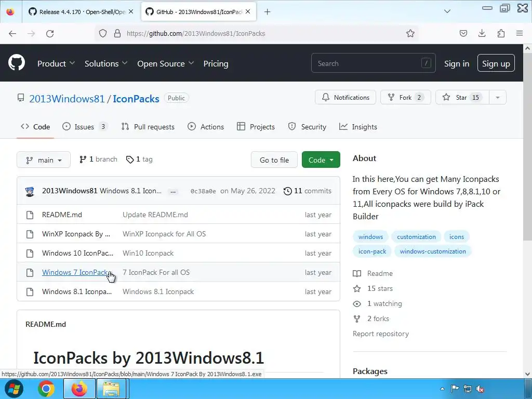Viewport: 532px width, 399px height.
Task: Click the tracking protection shield icon
Action: click(103, 33)
